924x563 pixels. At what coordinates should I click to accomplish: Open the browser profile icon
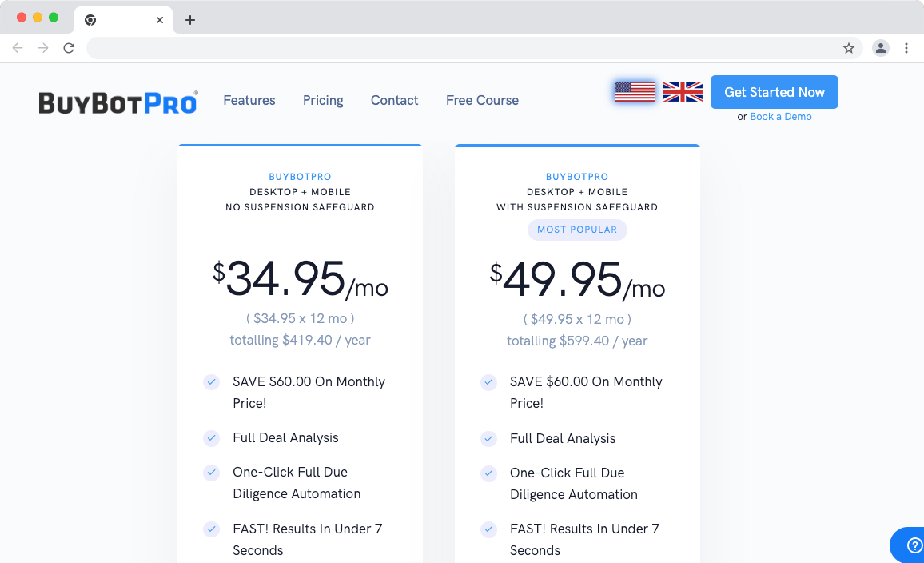(x=880, y=48)
